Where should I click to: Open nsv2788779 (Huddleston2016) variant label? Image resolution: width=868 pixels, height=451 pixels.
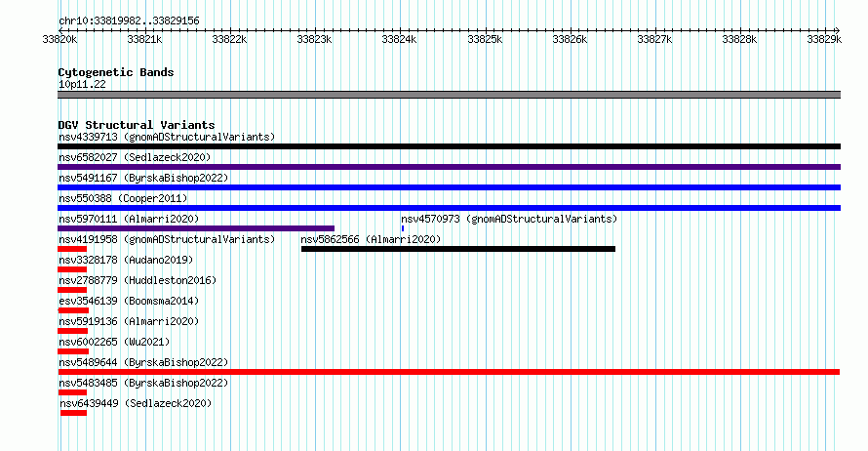[138, 280]
